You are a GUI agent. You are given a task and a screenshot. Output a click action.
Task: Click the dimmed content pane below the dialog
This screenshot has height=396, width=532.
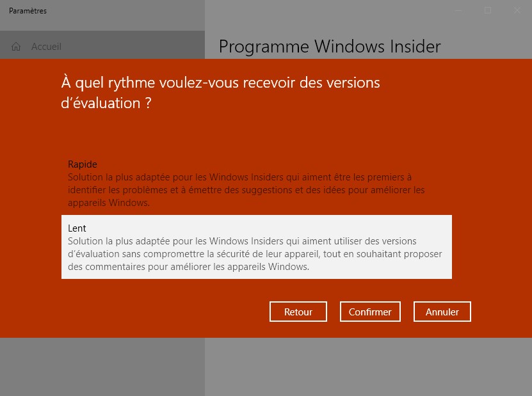[x=369, y=367]
